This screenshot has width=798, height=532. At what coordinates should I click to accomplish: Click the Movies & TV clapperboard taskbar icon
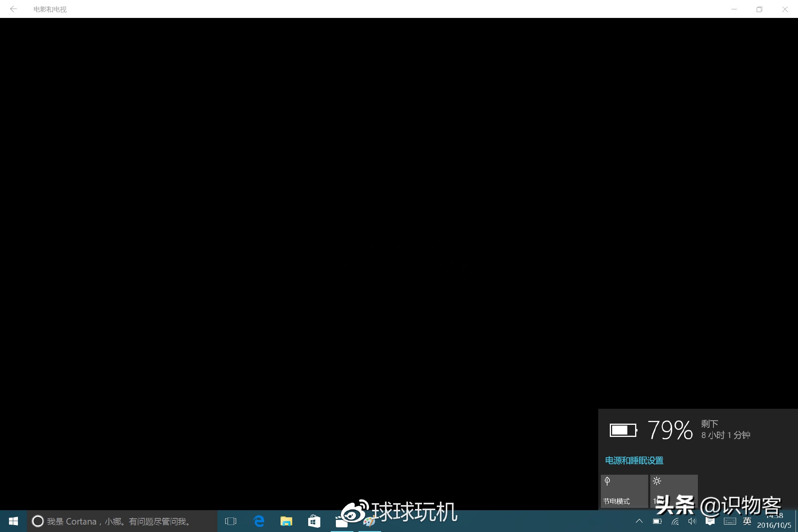(342, 522)
